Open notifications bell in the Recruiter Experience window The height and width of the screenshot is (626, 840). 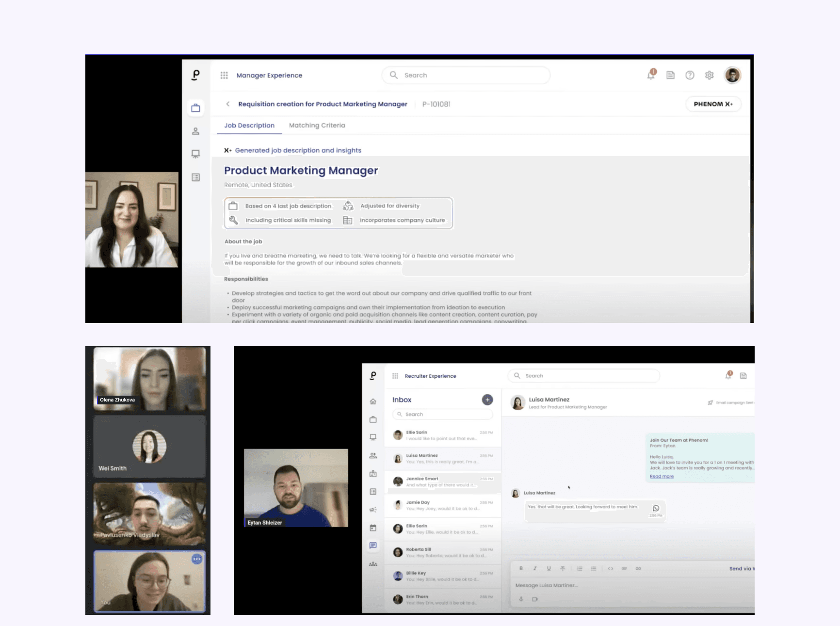click(728, 375)
